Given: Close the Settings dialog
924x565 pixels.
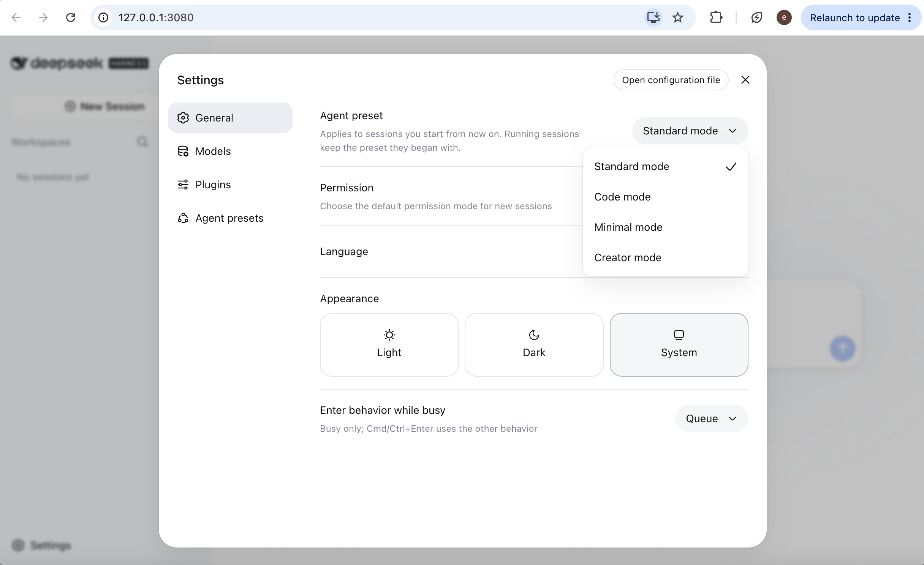Looking at the screenshot, I should pyautogui.click(x=745, y=80).
